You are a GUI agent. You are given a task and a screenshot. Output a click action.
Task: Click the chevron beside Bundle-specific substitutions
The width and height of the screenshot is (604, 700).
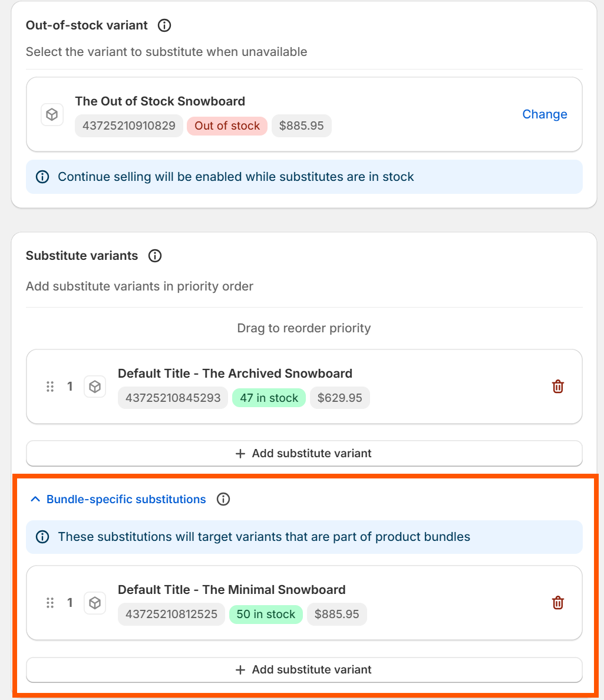(35, 499)
